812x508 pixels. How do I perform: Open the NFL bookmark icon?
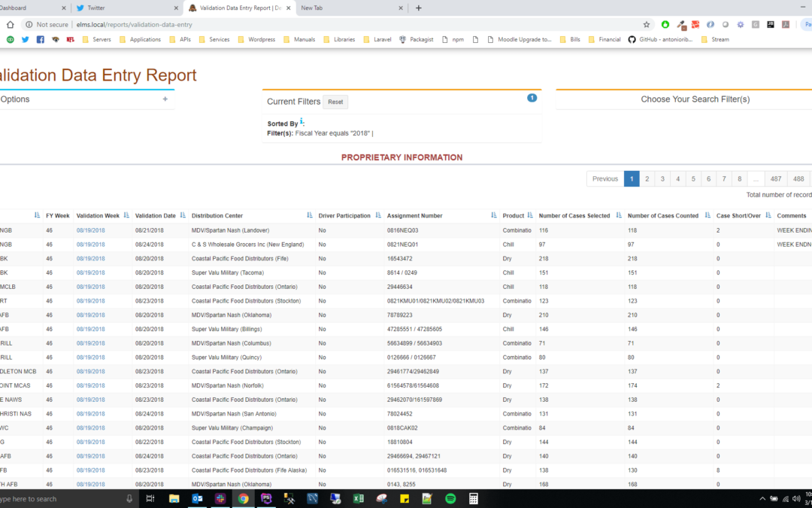coord(71,39)
